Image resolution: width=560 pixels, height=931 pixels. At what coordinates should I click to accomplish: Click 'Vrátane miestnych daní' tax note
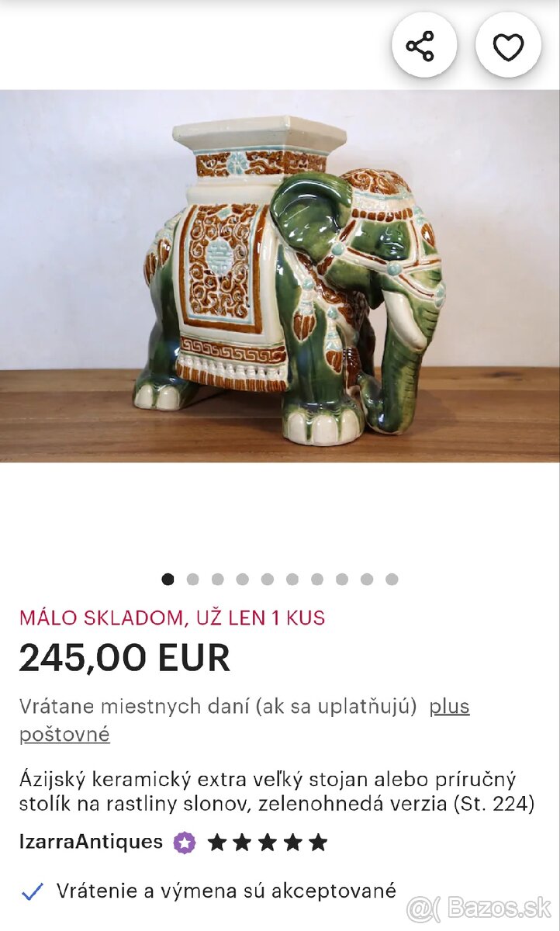pyautogui.click(x=218, y=706)
